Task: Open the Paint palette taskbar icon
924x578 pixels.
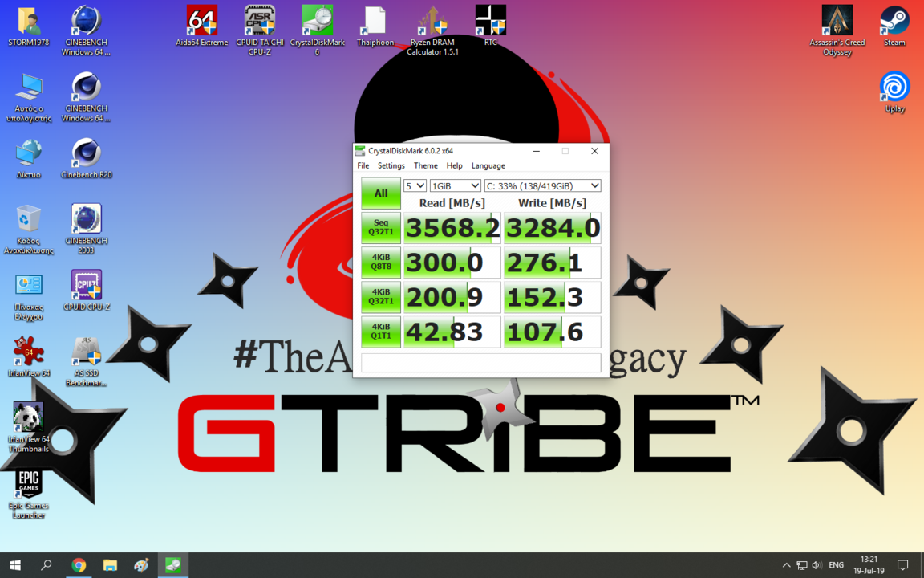Action: click(x=141, y=565)
